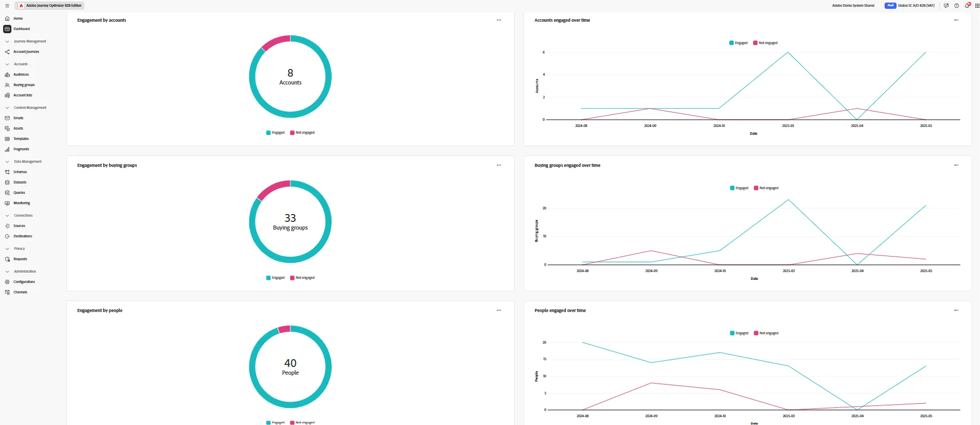This screenshot has height=425, width=980.
Task: Open the Home page in sidebar
Action: pos(13,19)
